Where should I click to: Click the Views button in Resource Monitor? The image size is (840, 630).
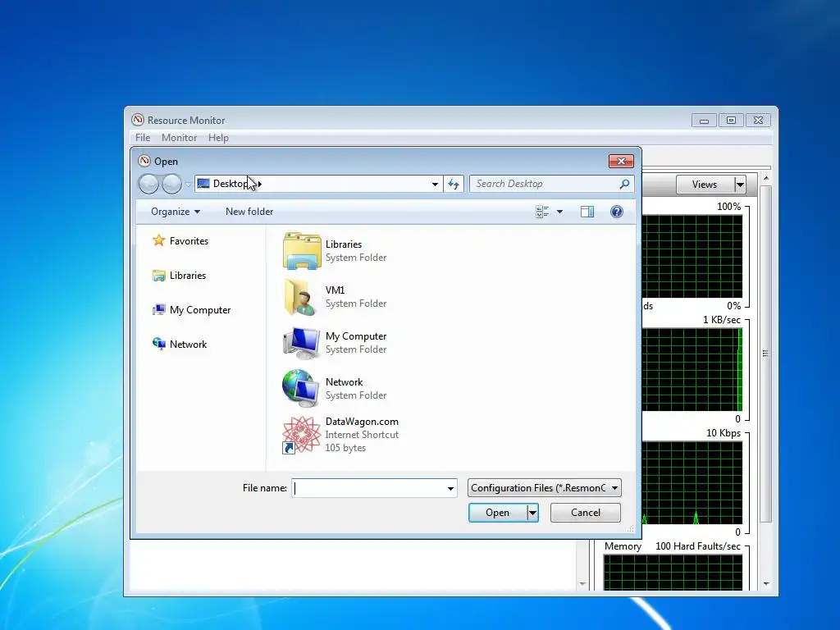(x=705, y=185)
